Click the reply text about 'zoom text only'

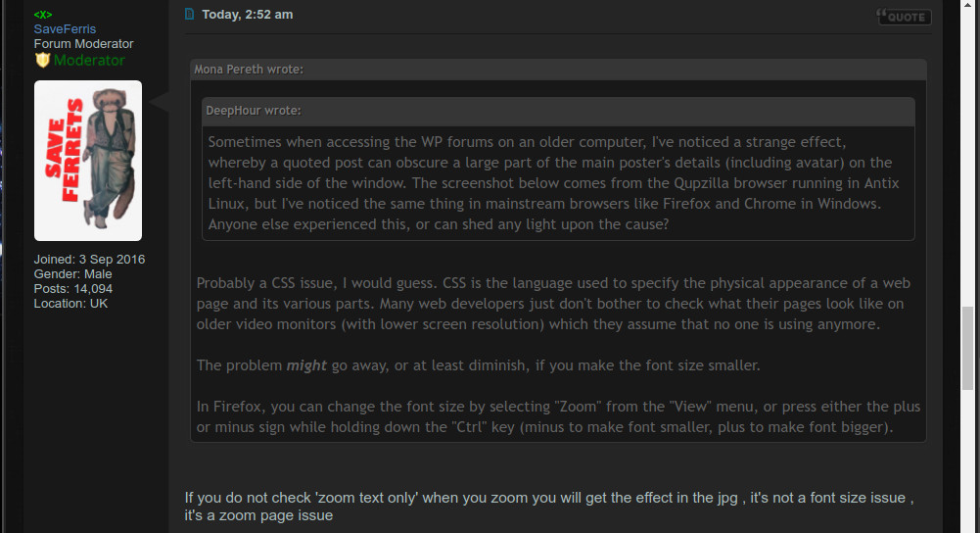point(549,507)
